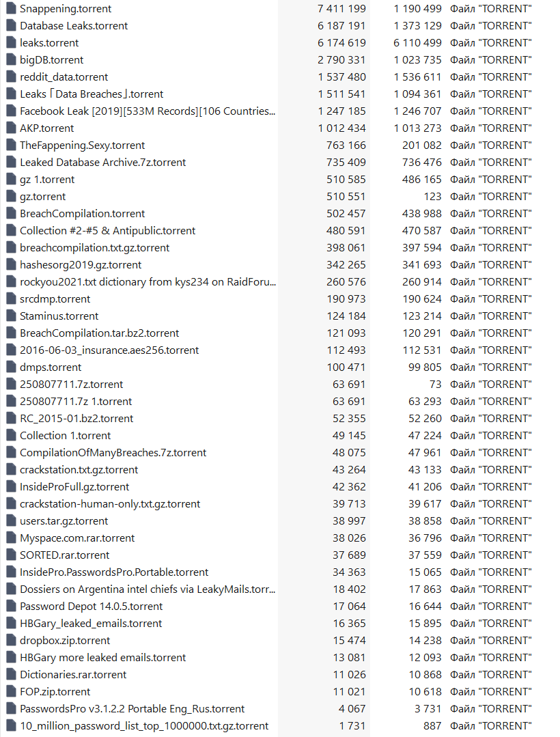This screenshot has width=560, height=737.
Task: Select Dossiers on Argentina intel chiefs file
Action: point(148,589)
